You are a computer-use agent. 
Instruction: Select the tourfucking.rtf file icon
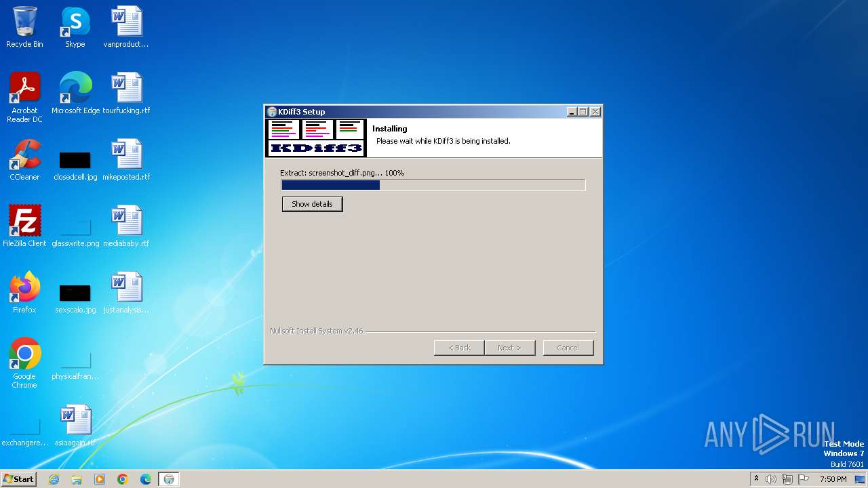[126, 93]
